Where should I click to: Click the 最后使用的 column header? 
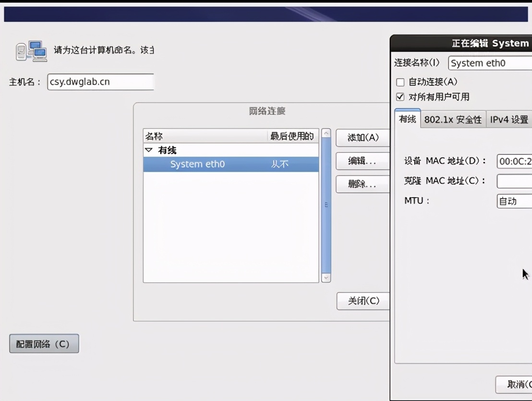pos(293,136)
